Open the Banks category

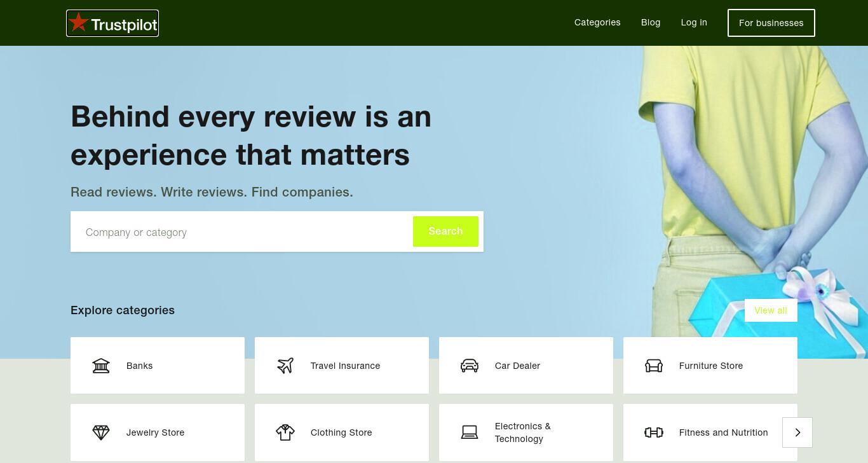158,366
